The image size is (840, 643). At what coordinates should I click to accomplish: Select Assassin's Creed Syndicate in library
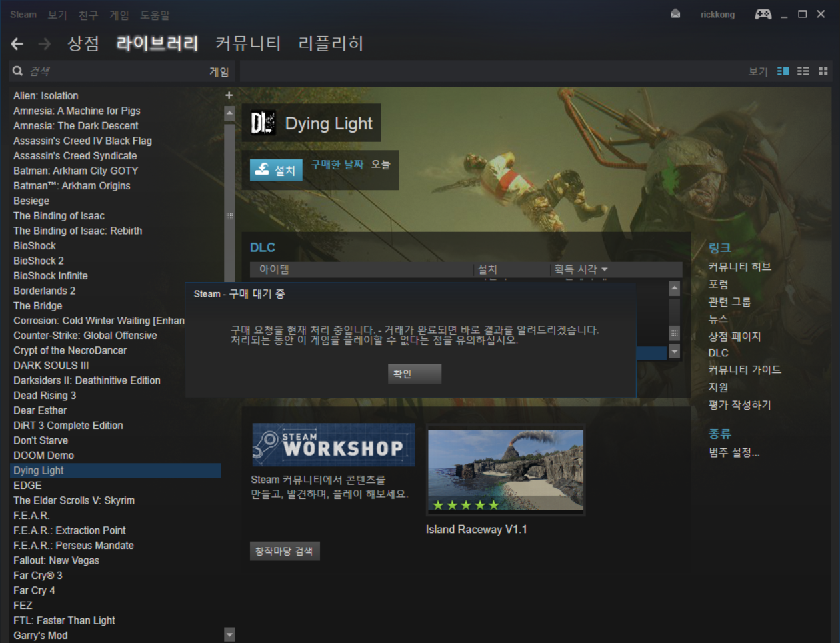click(75, 156)
